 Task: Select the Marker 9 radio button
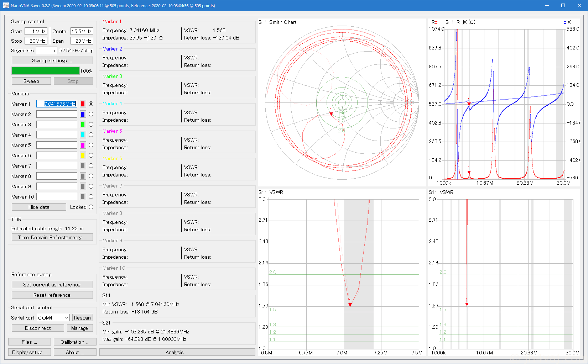[x=91, y=186]
